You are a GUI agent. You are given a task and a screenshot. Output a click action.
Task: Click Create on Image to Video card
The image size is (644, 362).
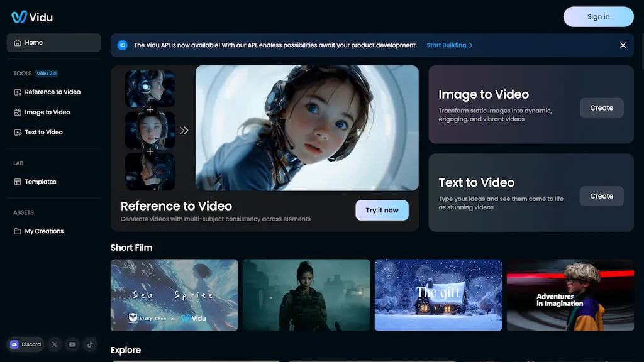pyautogui.click(x=602, y=108)
